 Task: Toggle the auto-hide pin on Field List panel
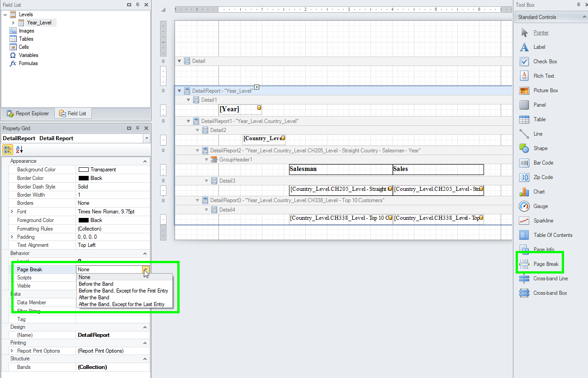tap(137, 5)
